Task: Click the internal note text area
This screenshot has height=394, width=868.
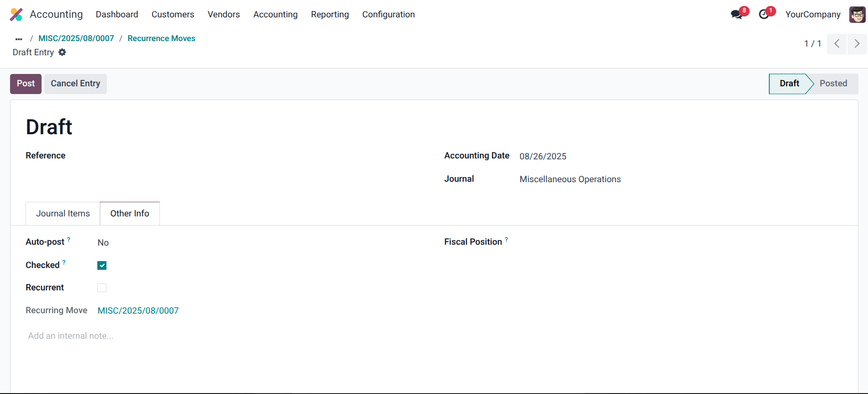Action: click(71, 336)
